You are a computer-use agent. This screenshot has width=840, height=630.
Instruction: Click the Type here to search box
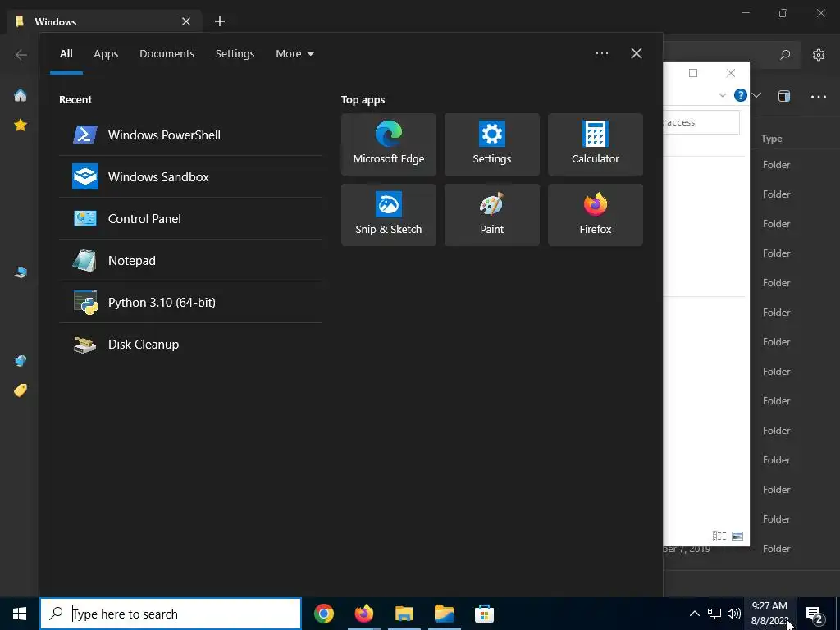[171, 614]
